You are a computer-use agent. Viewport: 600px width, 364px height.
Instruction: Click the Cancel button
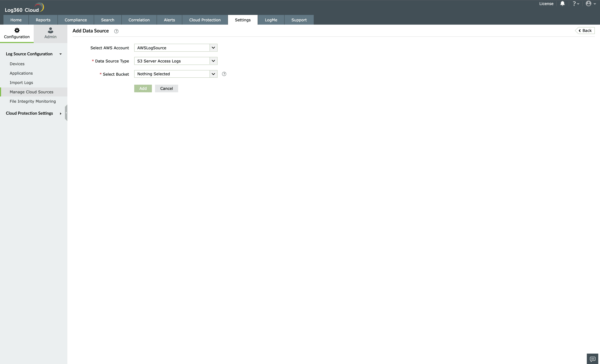(x=166, y=88)
